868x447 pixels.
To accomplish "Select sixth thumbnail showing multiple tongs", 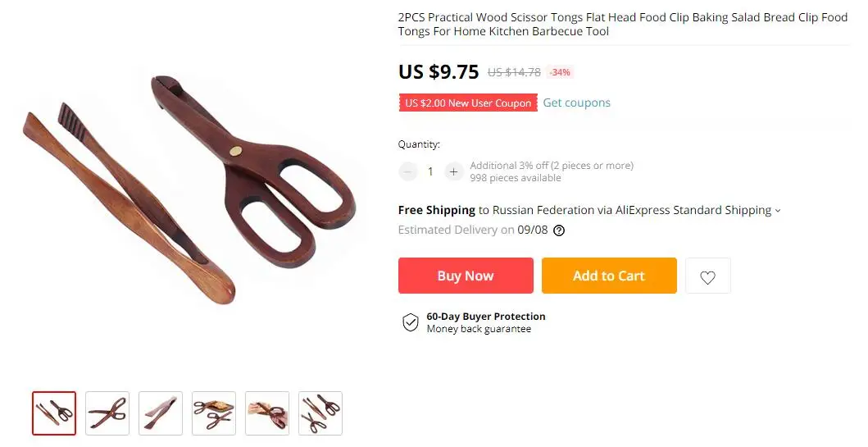I will (x=320, y=413).
